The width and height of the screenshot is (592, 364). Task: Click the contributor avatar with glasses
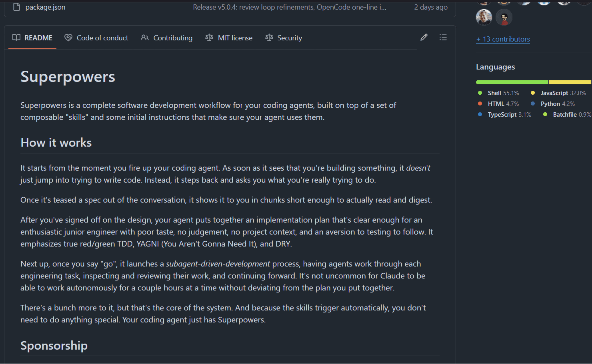pyautogui.click(x=504, y=17)
